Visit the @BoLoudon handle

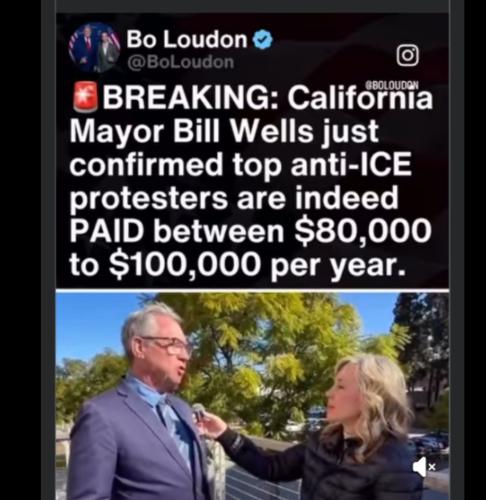(x=180, y=62)
